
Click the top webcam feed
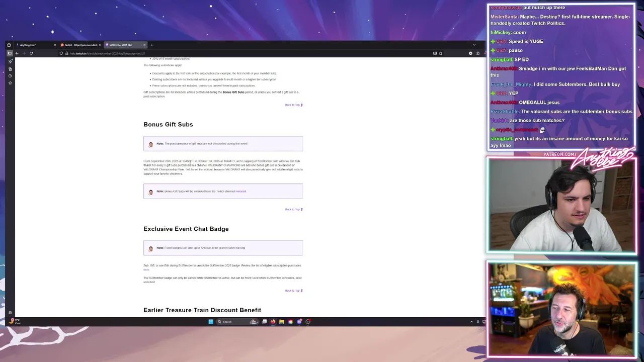click(x=561, y=205)
